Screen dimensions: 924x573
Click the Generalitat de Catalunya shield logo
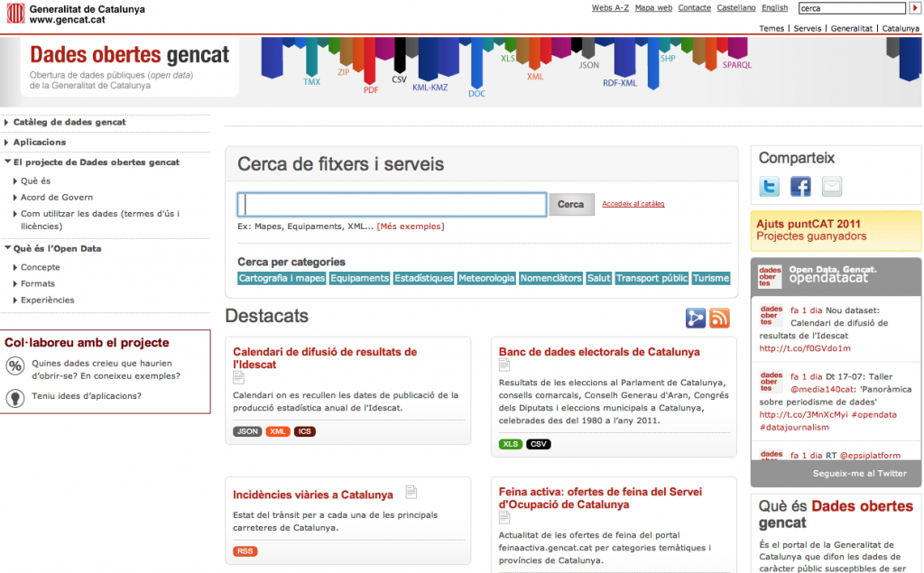pos(15,14)
